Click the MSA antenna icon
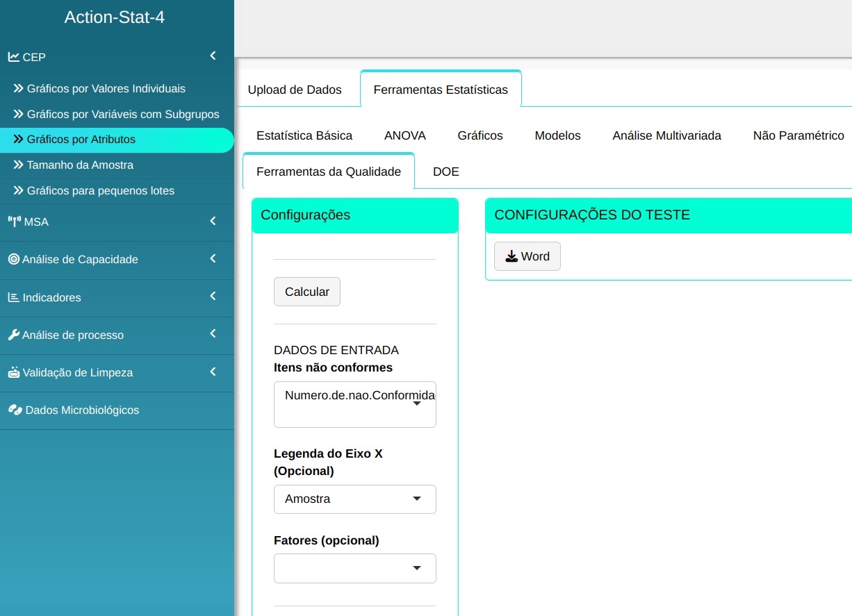 tap(14, 222)
